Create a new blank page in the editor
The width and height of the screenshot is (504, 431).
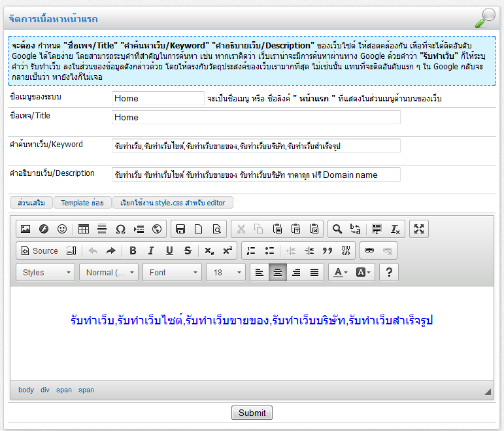(199, 229)
